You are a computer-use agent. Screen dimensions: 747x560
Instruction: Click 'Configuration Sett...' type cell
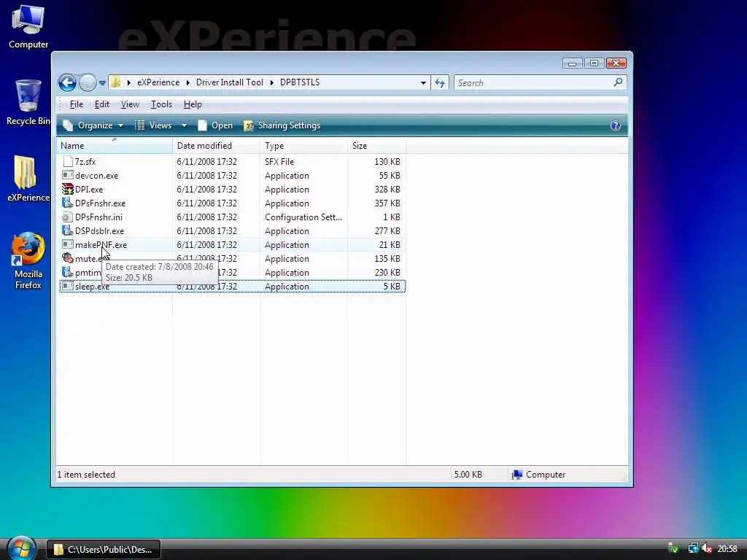click(303, 217)
